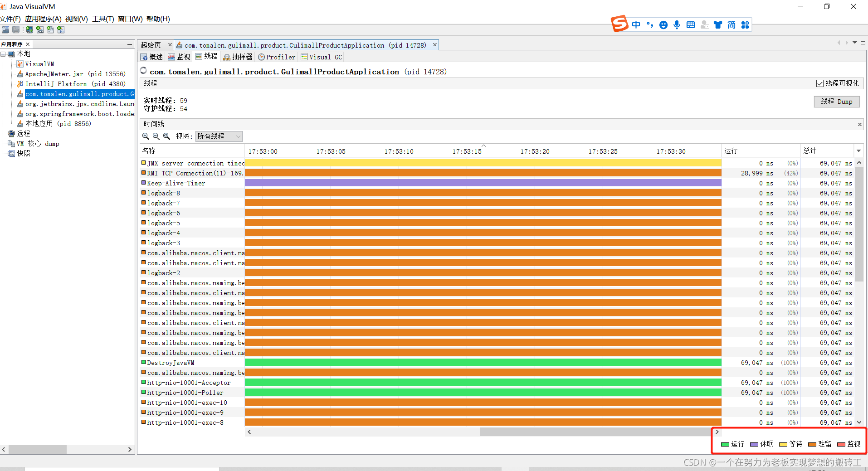Screen dimensions: 868x471
Task: Click the purple Keep-Alive-Timer timeline bar
Action: tap(483, 183)
